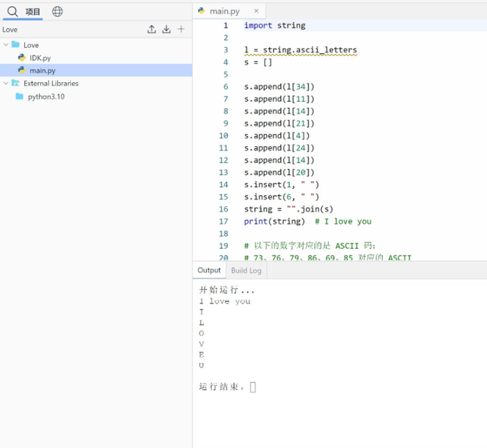Open the 项目 project tab
This screenshot has height=448, width=487.
pos(33,12)
